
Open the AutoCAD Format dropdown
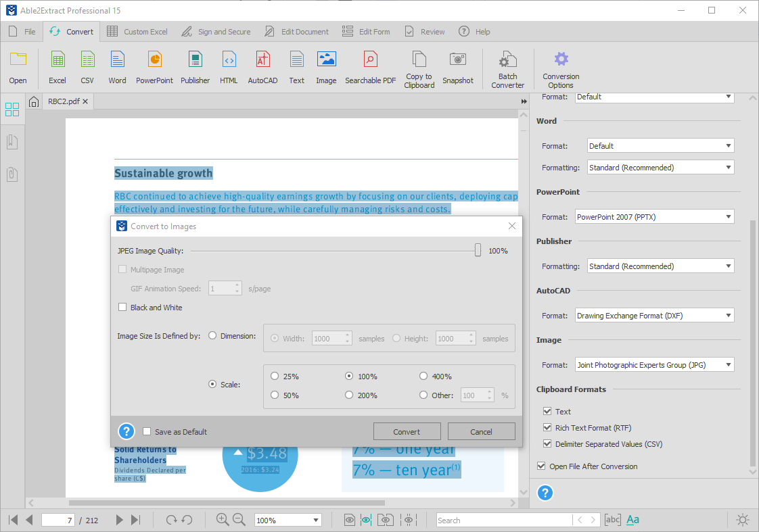click(654, 315)
